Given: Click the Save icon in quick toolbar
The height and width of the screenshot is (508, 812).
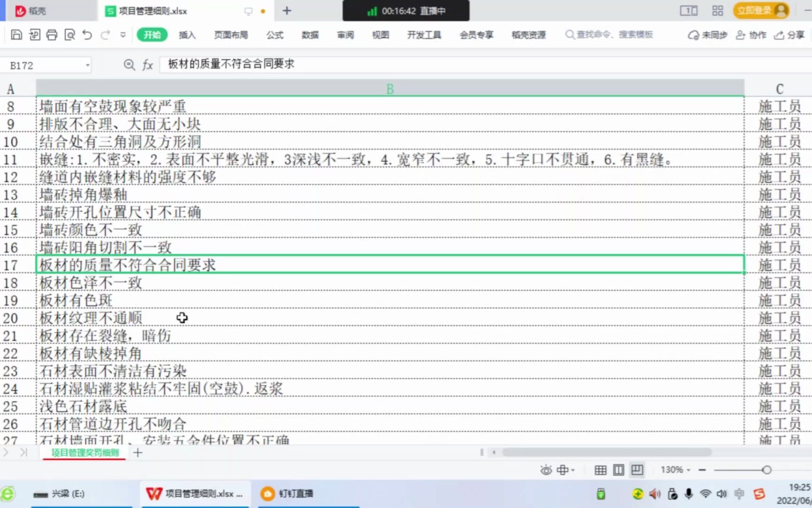Looking at the screenshot, I should pos(16,34).
